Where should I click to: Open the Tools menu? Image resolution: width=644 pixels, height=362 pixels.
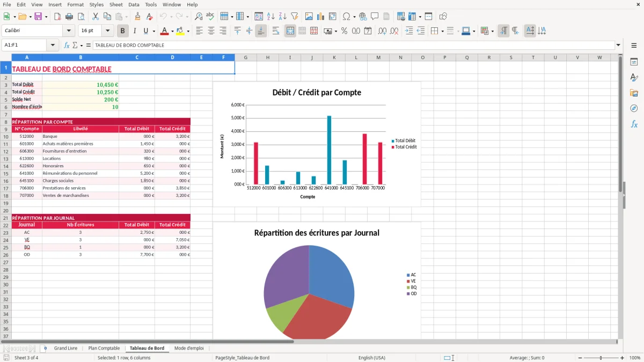tap(151, 4)
